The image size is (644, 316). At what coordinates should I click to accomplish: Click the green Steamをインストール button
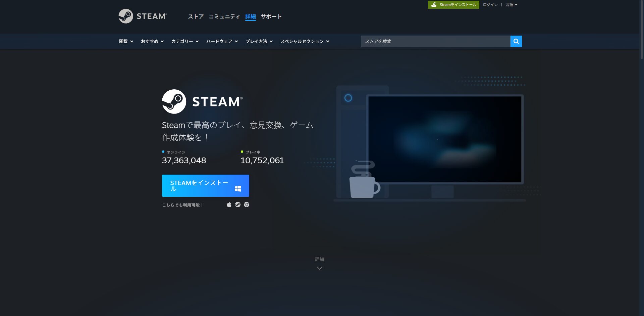(453, 5)
